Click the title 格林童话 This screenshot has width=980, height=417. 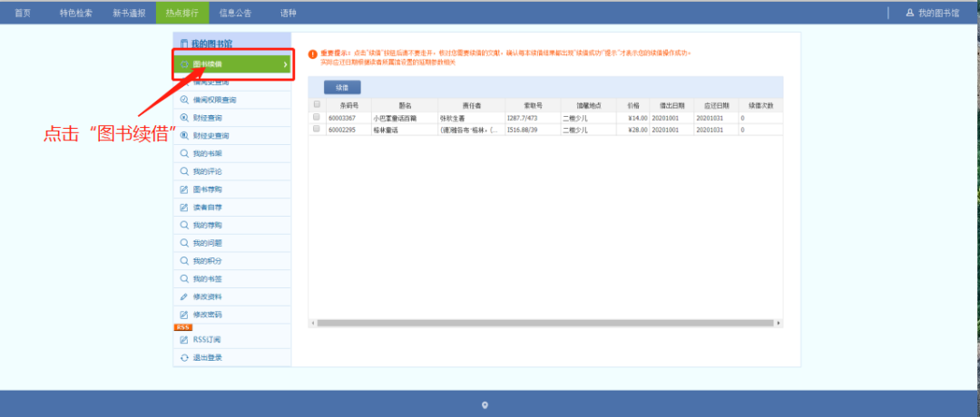(x=385, y=130)
